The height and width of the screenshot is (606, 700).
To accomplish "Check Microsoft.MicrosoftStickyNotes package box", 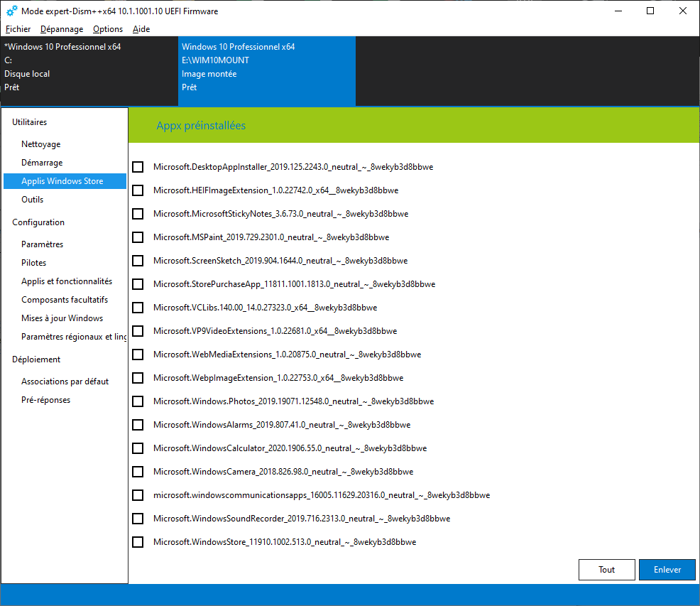I will click(x=138, y=214).
